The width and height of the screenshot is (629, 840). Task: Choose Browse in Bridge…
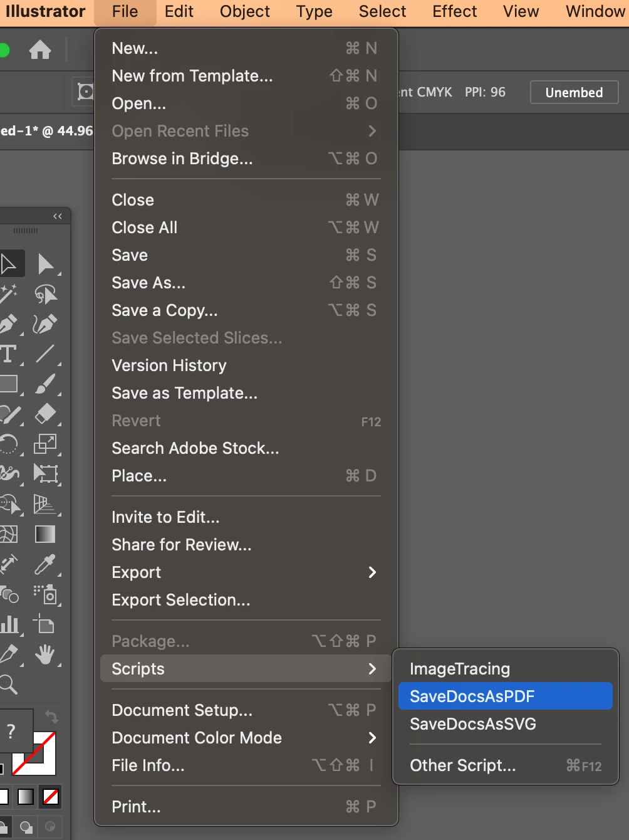click(246, 159)
